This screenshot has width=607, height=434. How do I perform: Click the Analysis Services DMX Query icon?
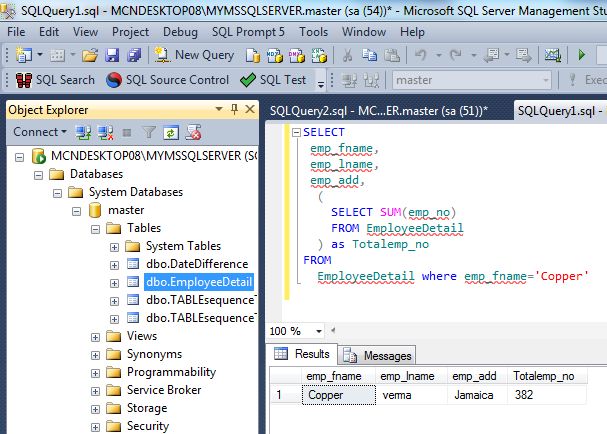297,55
